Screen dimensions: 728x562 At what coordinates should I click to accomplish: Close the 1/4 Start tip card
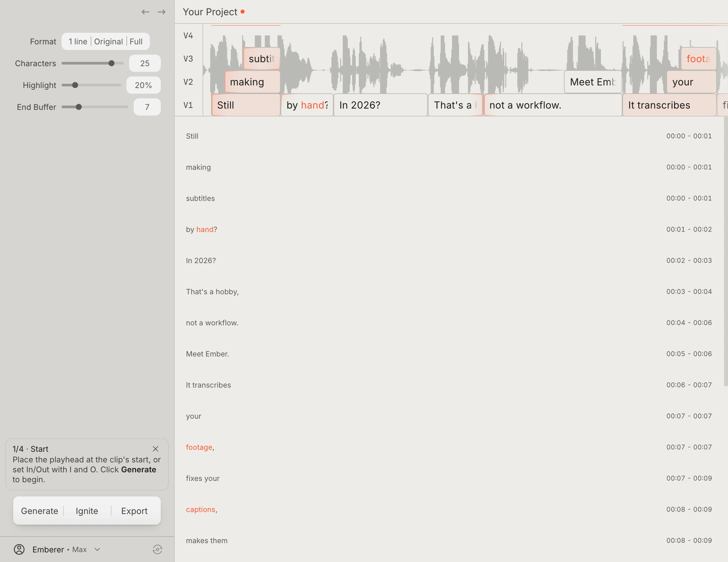click(155, 449)
